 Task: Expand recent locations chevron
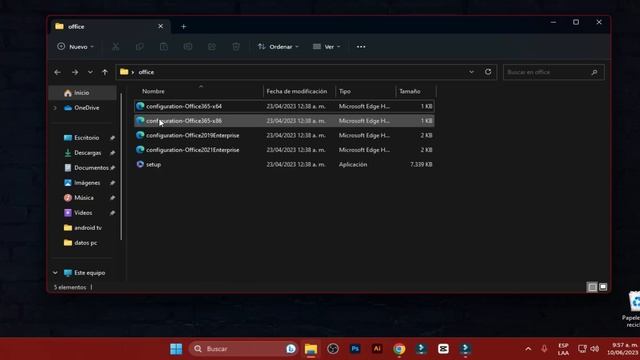point(90,72)
